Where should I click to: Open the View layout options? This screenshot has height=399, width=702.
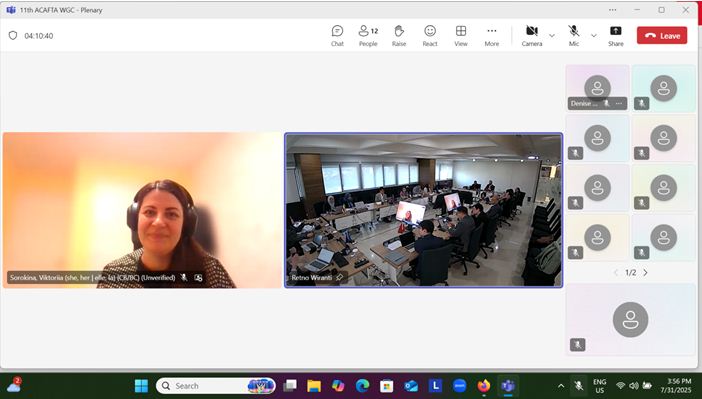[x=461, y=36]
